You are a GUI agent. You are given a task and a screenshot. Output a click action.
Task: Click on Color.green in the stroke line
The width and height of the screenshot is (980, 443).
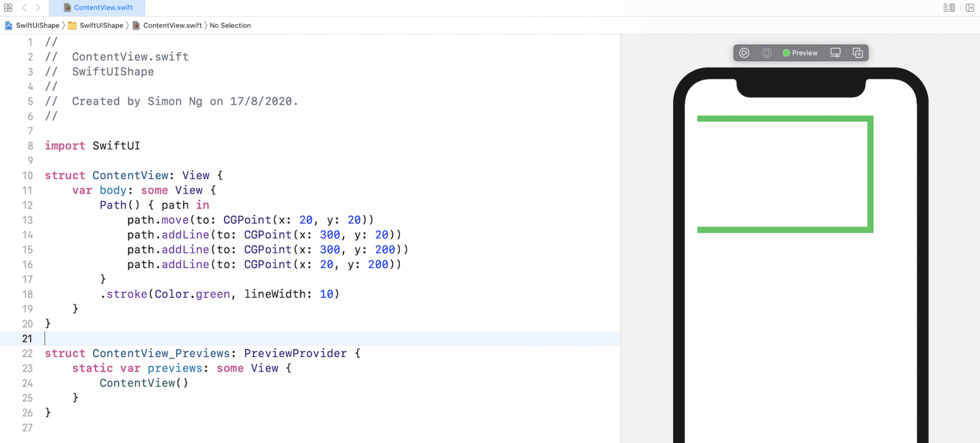click(192, 294)
